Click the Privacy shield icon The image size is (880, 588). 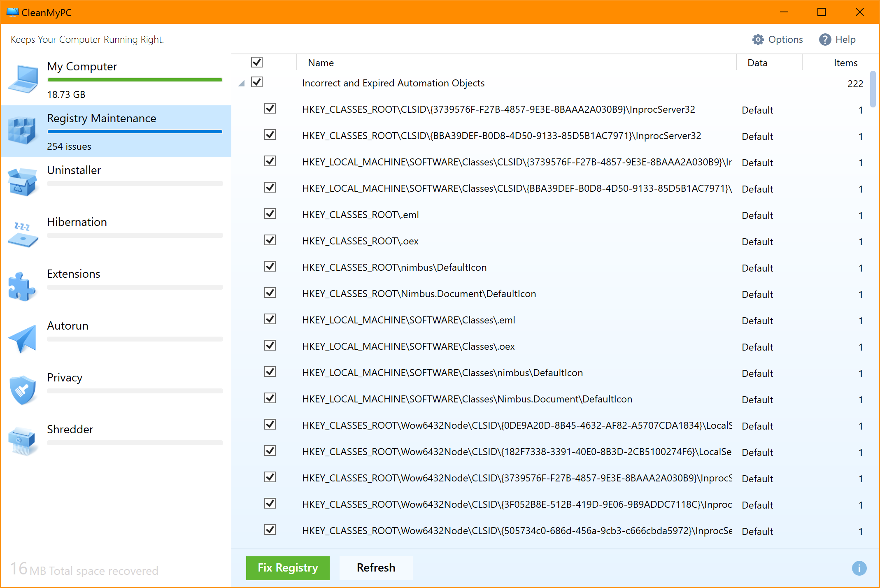click(x=22, y=390)
